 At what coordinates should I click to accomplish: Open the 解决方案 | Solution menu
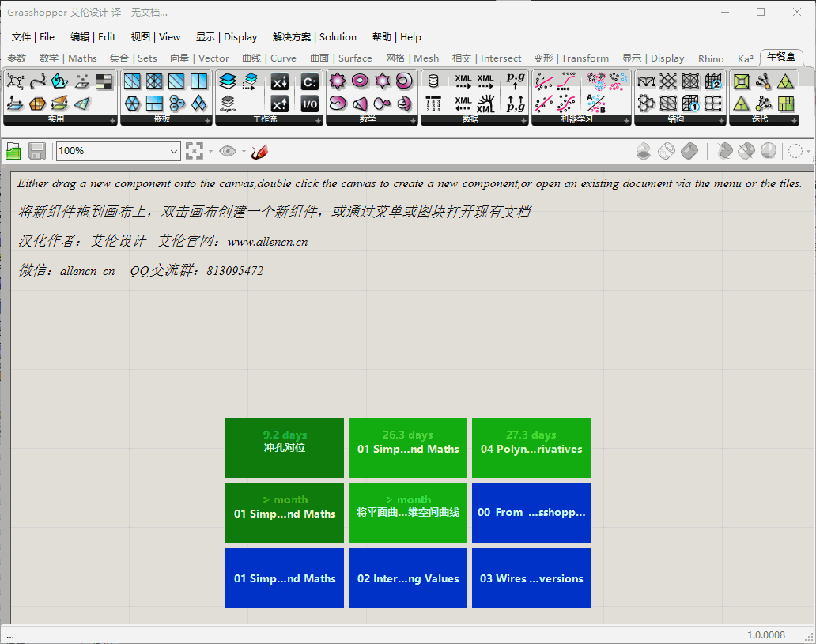[x=315, y=37]
